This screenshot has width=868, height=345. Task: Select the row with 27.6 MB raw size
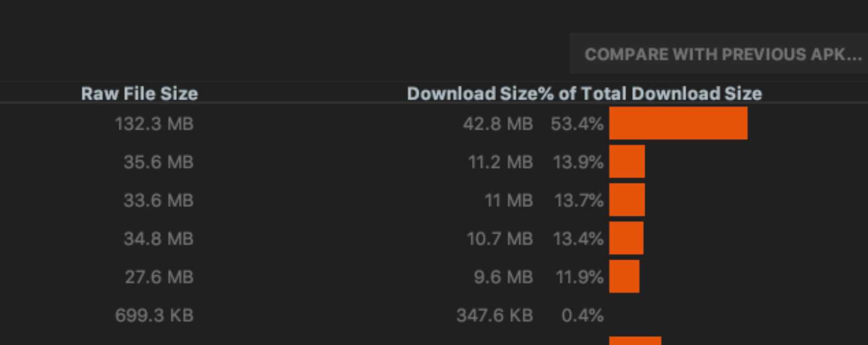434,277
